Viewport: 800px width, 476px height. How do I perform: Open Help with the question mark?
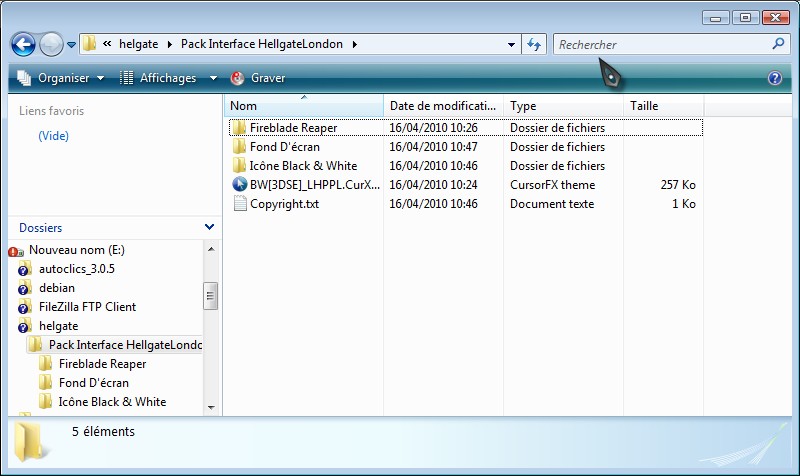pyautogui.click(x=774, y=78)
